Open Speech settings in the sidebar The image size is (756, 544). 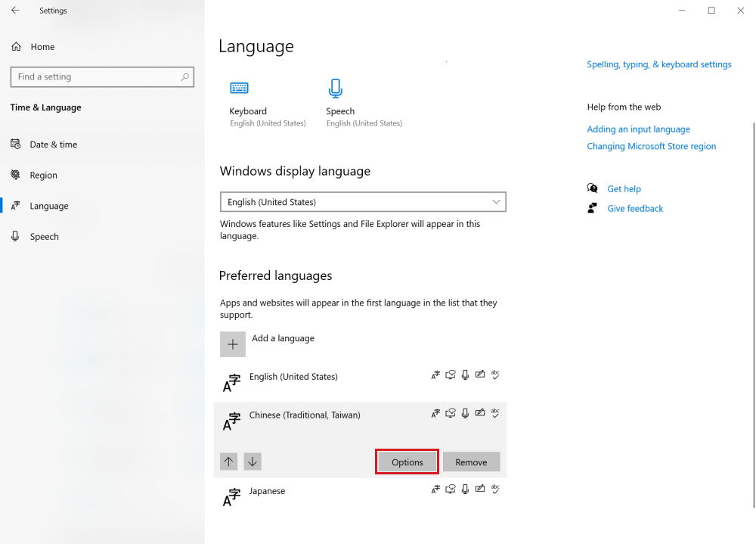[35, 237]
